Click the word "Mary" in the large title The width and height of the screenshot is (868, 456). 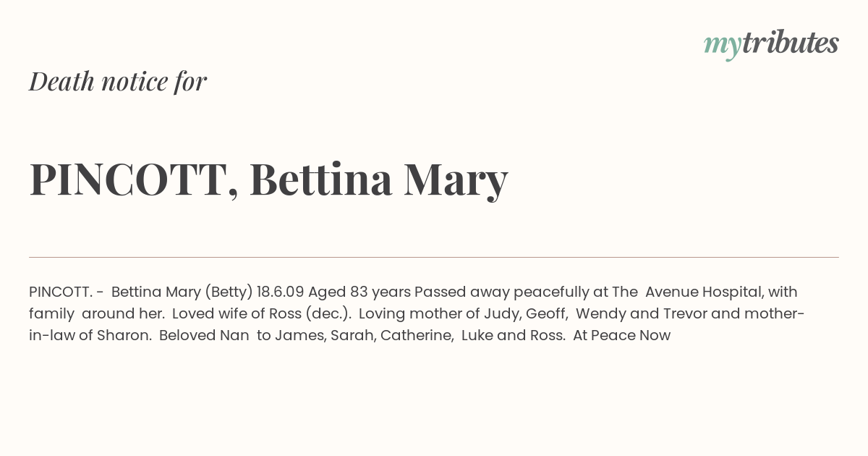(x=456, y=181)
